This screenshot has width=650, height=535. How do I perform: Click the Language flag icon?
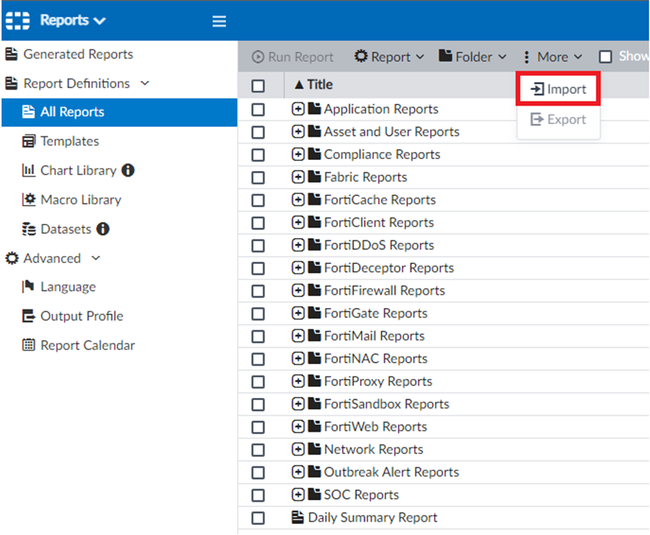(28, 286)
